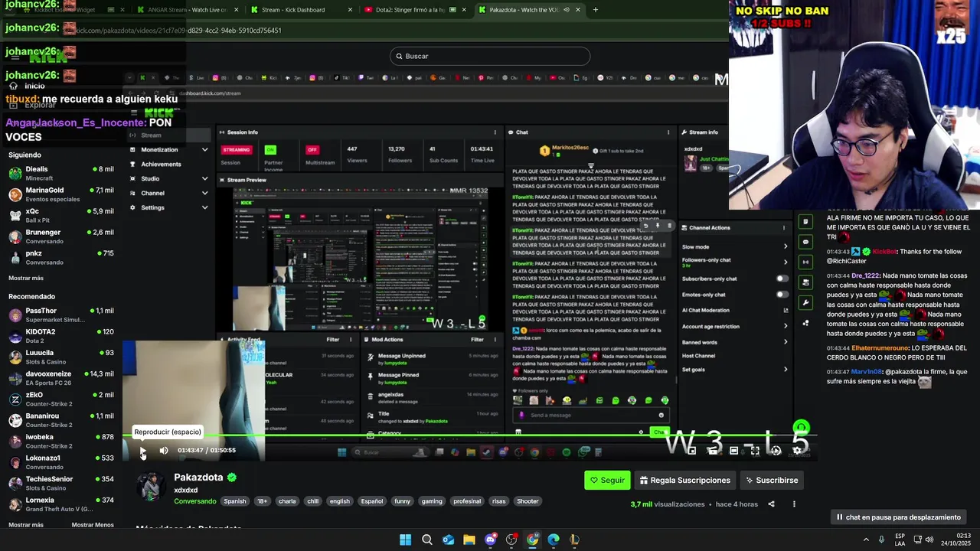Viewport: 980px width, 551px height.
Task: Switch the video player to theater mode
Action: pyautogui.click(x=733, y=451)
